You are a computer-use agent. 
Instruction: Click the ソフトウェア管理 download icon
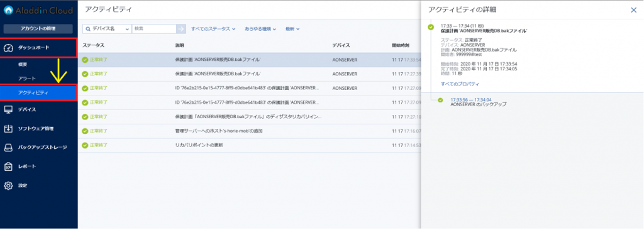pyautogui.click(x=9, y=129)
